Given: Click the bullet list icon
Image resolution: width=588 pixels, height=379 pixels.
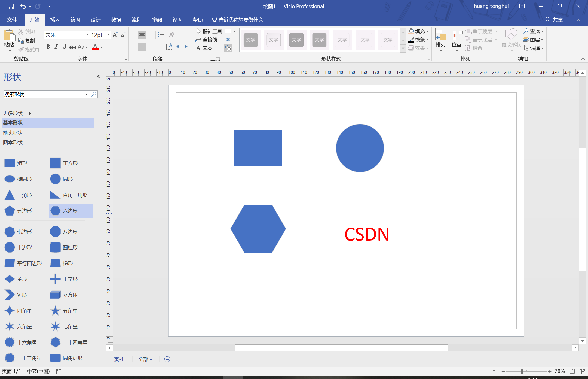Looking at the screenshot, I should (161, 35).
